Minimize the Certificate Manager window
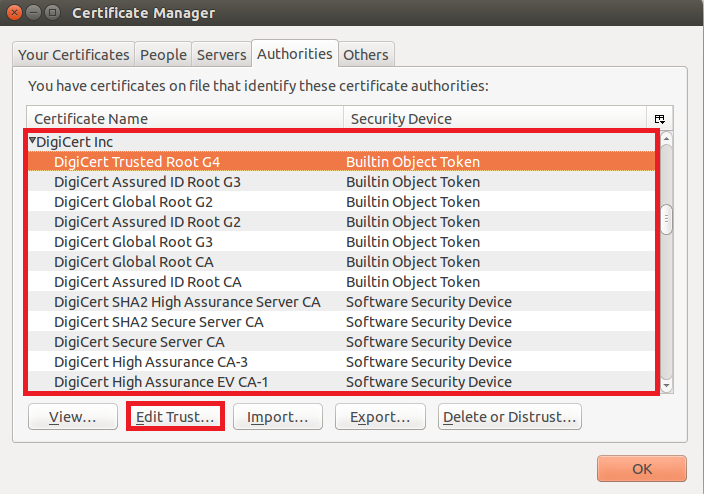The height and width of the screenshot is (494, 704). (x=33, y=13)
